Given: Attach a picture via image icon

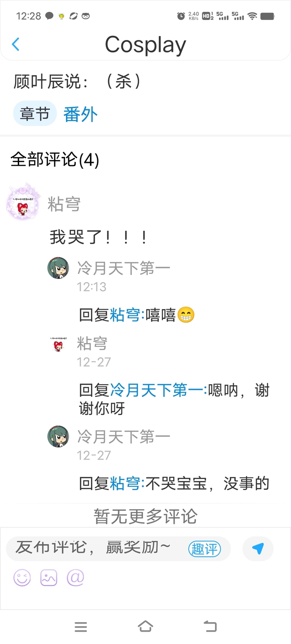Looking at the screenshot, I should (49, 578).
